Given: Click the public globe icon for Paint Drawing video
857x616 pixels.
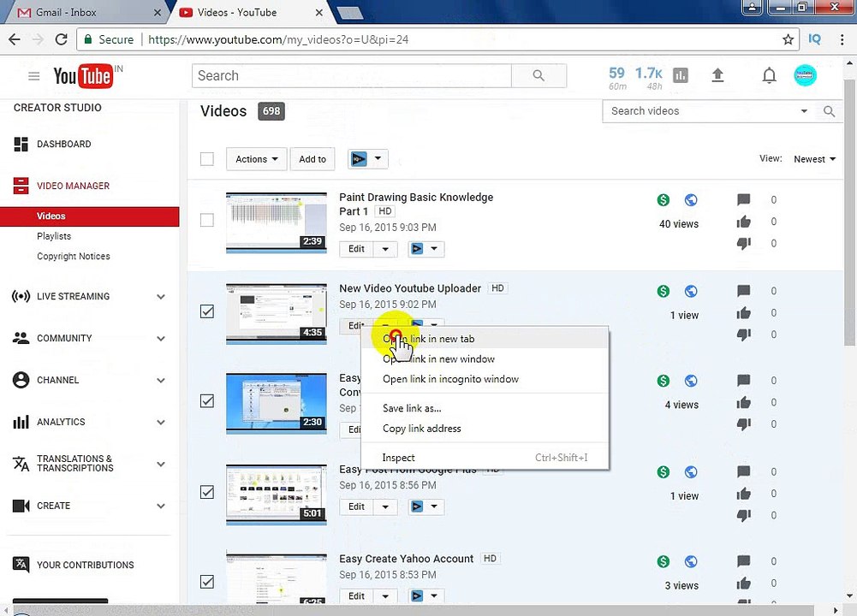Looking at the screenshot, I should [691, 200].
